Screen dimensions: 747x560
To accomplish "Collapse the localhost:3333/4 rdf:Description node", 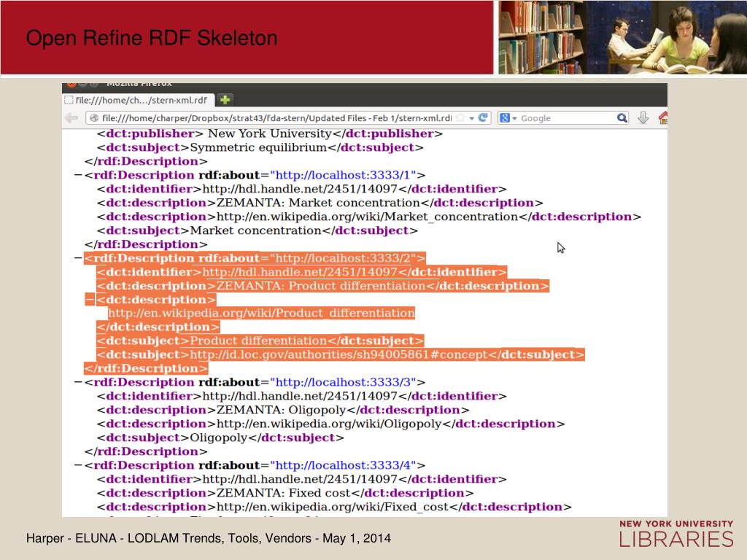I will (78, 465).
